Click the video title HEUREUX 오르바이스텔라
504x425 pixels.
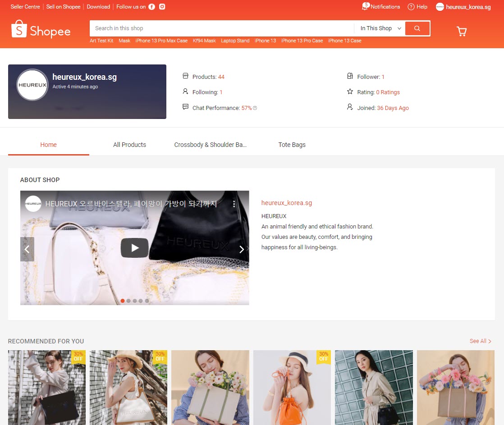(x=131, y=204)
